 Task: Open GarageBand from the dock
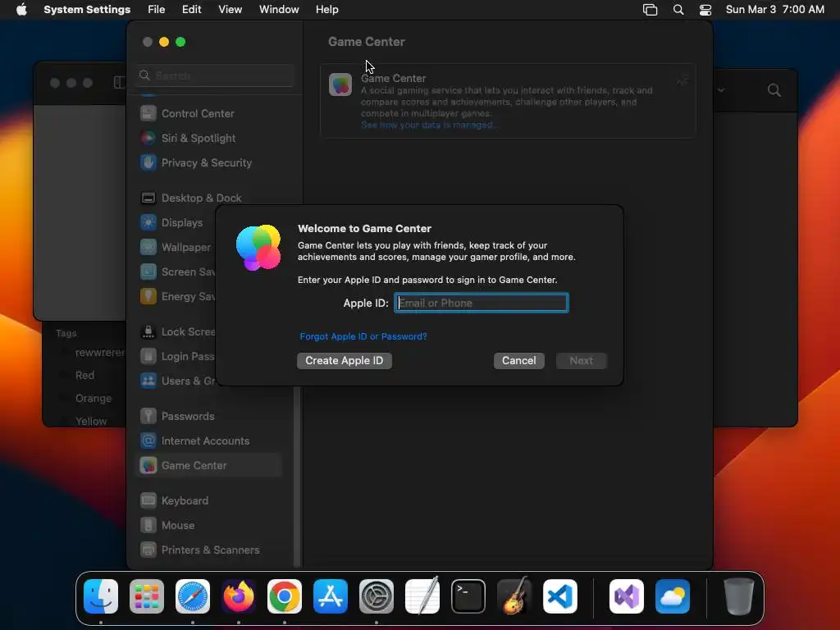coord(514,596)
